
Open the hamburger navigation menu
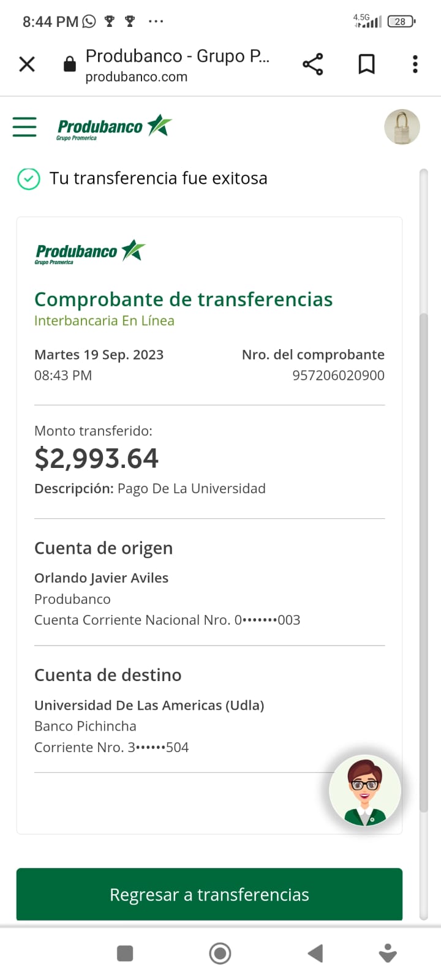pyautogui.click(x=24, y=127)
